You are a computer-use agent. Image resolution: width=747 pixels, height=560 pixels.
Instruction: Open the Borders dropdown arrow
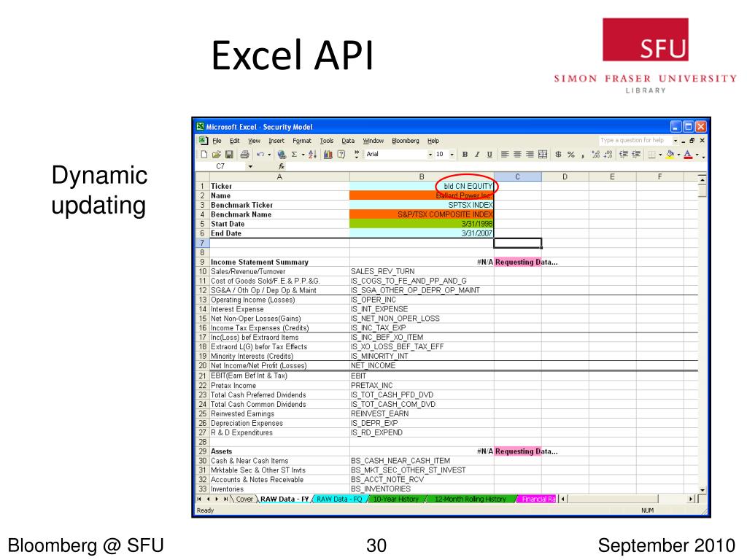[x=660, y=155]
